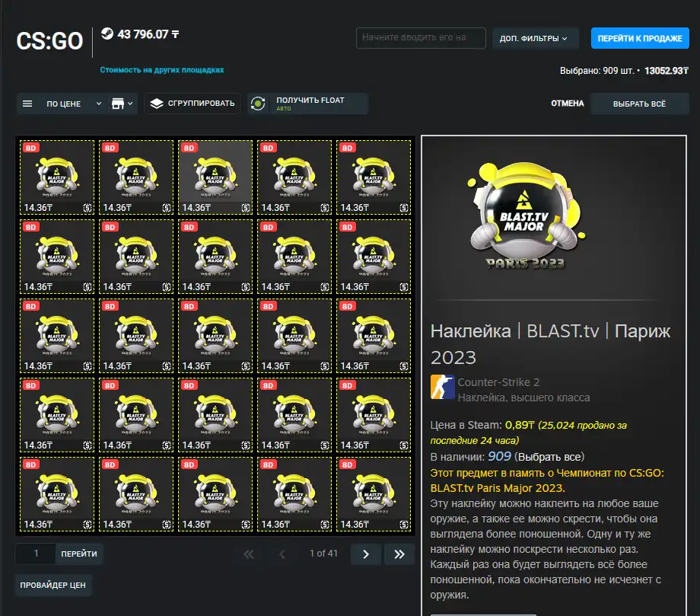
Task: Click the 909 in-stock count link
Action: (499, 457)
